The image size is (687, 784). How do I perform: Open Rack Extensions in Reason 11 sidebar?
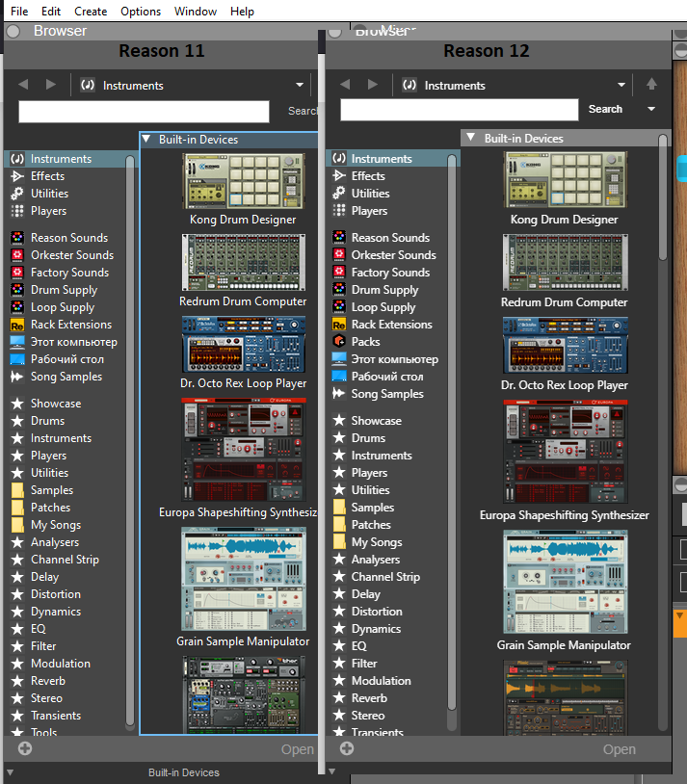[x=71, y=325]
